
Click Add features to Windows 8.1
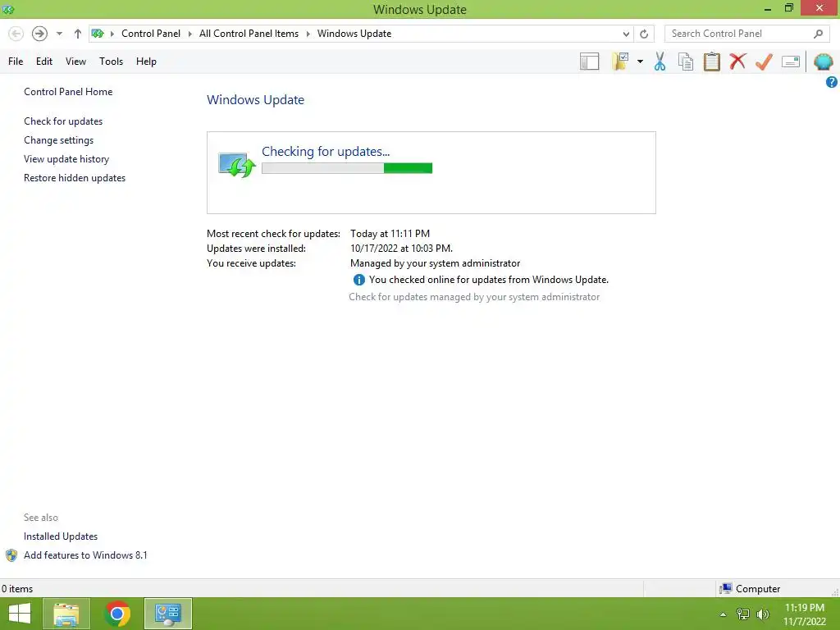click(85, 555)
